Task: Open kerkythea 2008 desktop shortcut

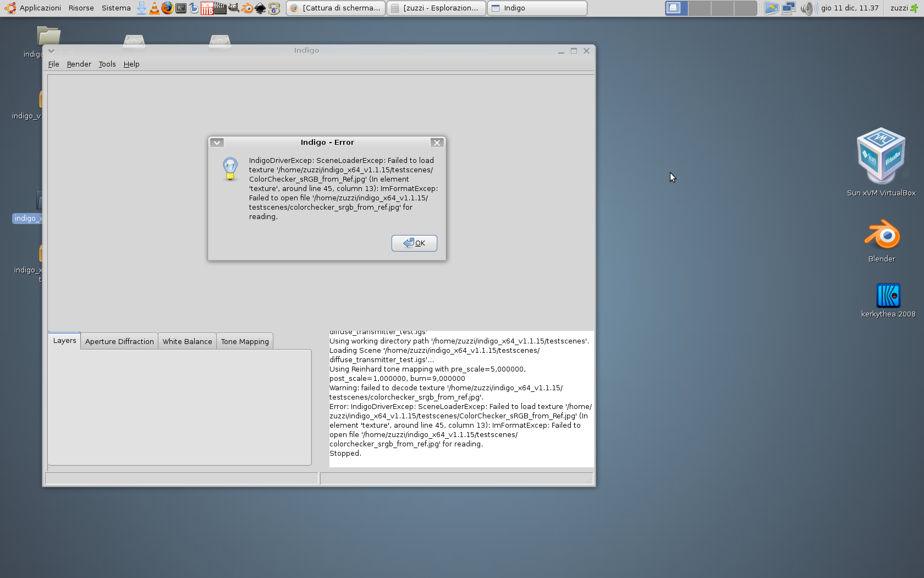Action: (x=888, y=297)
